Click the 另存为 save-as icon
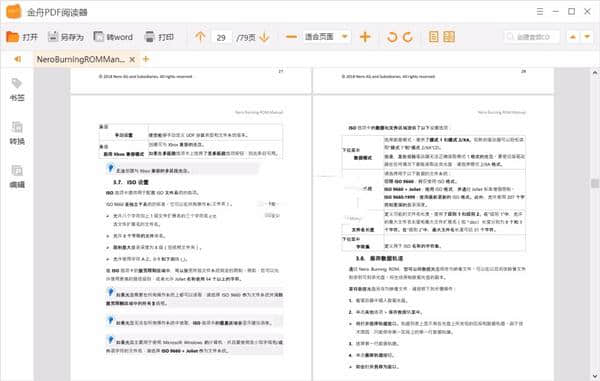 pyautogui.click(x=53, y=37)
